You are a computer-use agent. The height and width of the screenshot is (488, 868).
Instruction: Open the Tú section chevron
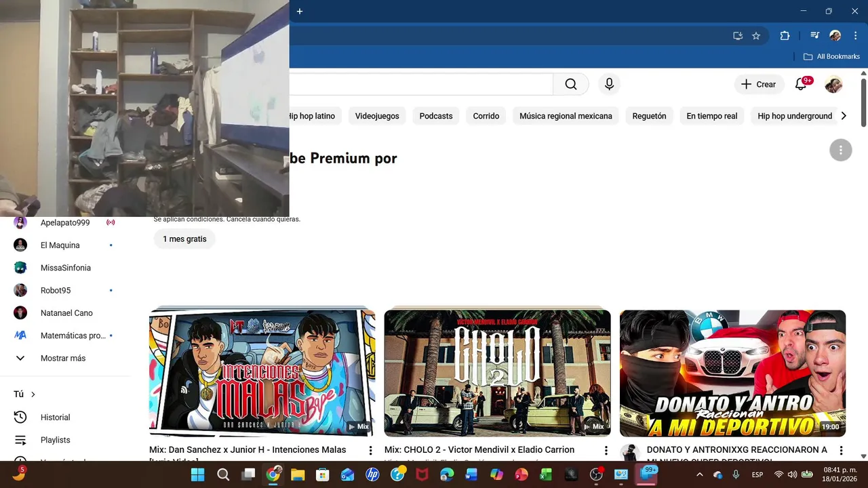tap(33, 394)
